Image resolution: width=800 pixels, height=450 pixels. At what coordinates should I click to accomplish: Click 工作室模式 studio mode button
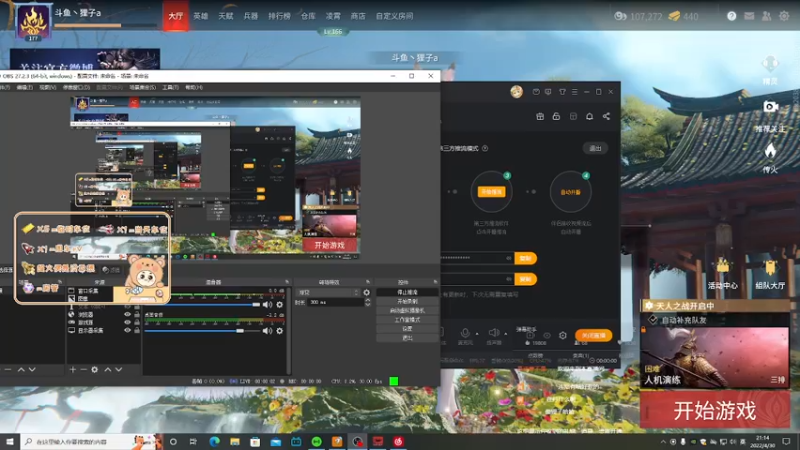[x=407, y=320]
